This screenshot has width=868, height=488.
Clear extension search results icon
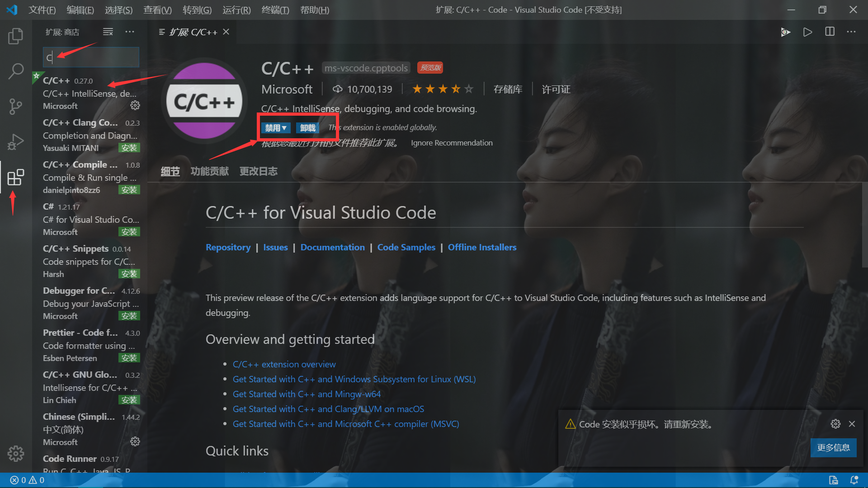tap(108, 32)
